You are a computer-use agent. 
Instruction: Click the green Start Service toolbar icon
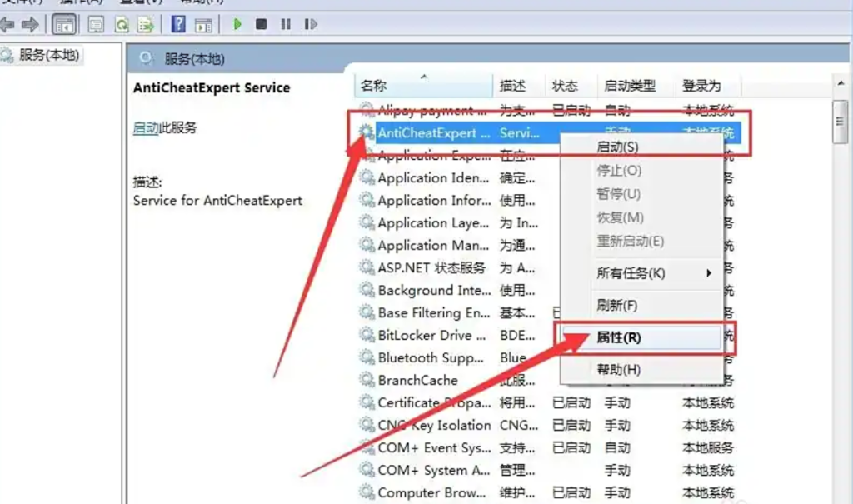237,24
